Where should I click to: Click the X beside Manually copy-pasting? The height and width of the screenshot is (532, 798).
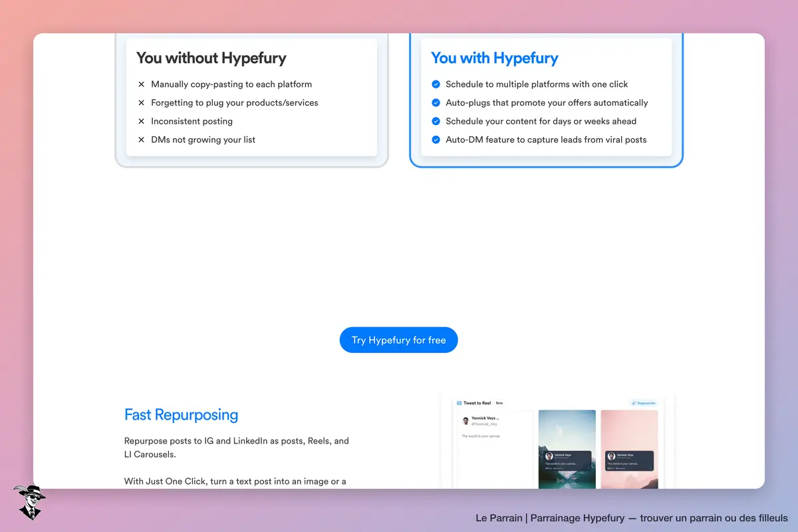tap(141, 84)
